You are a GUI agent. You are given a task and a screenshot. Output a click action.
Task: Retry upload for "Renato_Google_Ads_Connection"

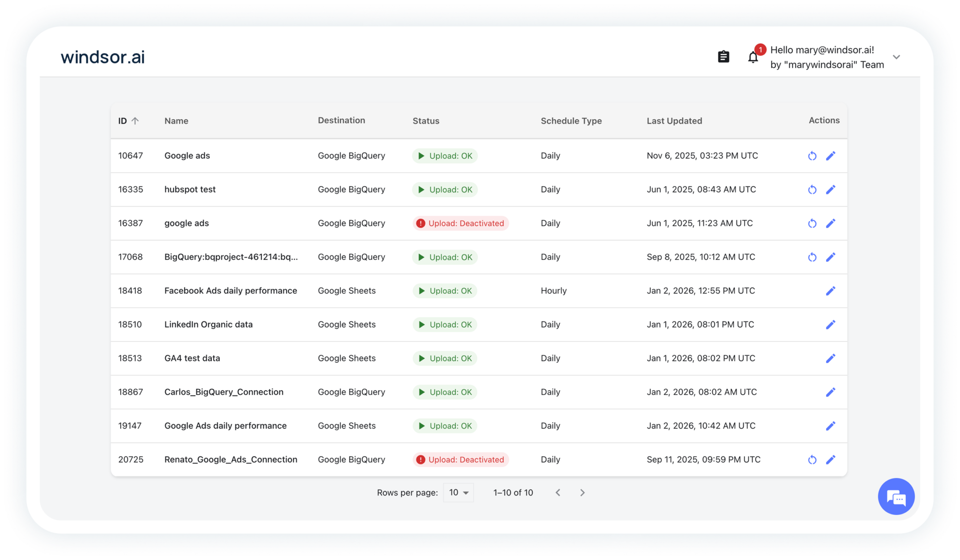[813, 459]
